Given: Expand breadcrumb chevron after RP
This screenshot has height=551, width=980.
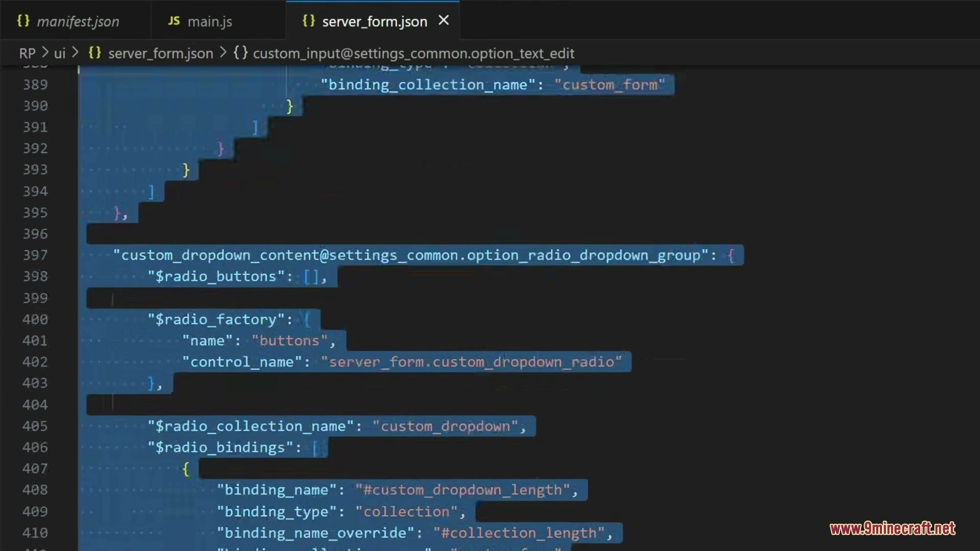Looking at the screenshot, I should [x=45, y=53].
